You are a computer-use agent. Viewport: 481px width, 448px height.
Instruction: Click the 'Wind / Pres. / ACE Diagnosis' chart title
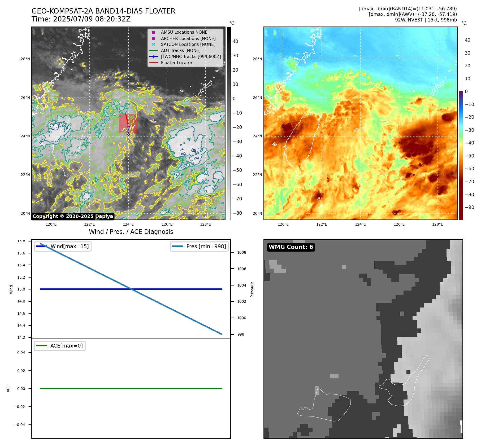pyautogui.click(x=131, y=232)
